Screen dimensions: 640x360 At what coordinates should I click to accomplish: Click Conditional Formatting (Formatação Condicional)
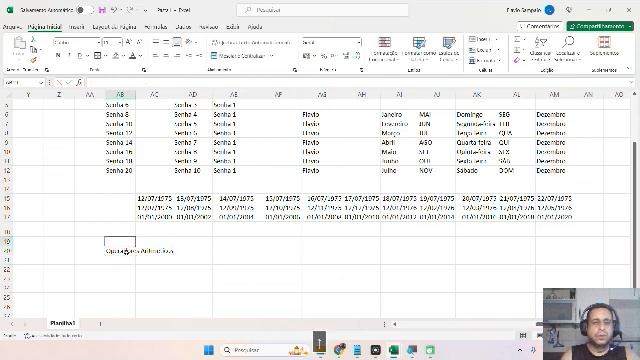click(x=384, y=49)
